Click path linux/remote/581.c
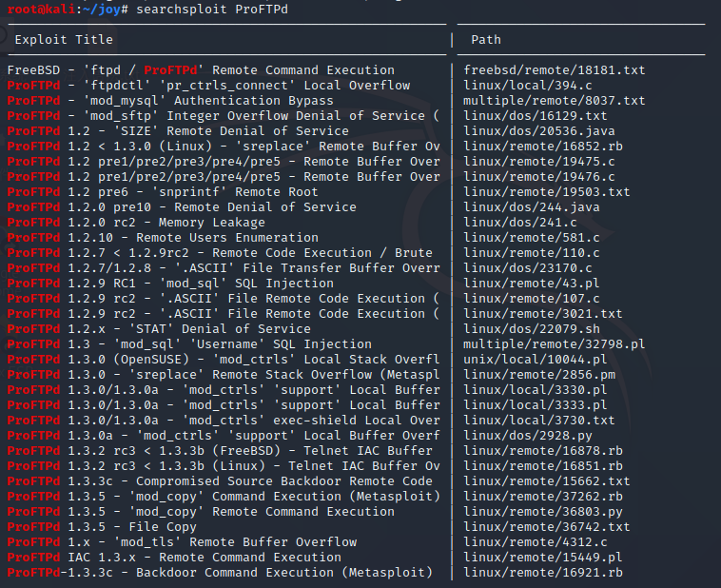The width and height of the screenshot is (721, 588). (532, 237)
